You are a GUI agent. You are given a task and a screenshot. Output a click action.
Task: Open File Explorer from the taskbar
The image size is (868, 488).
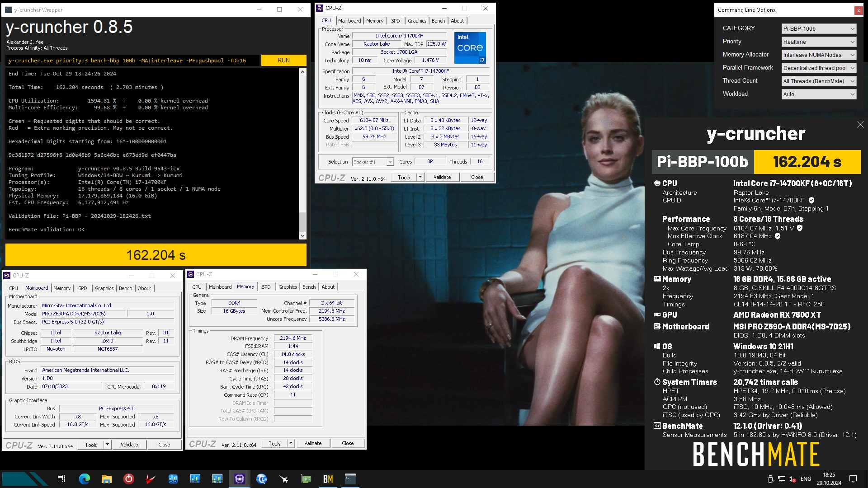(x=107, y=479)
